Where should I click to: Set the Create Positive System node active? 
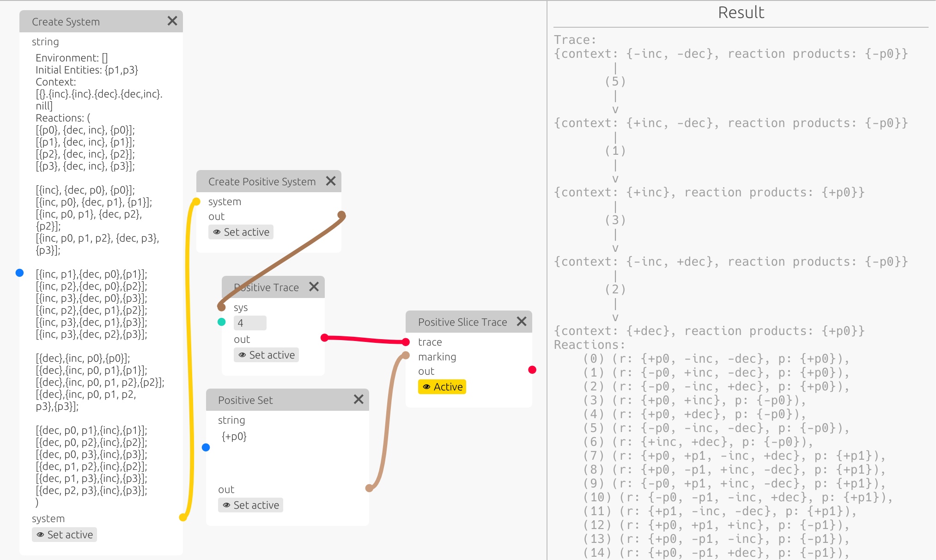point(241,232)
